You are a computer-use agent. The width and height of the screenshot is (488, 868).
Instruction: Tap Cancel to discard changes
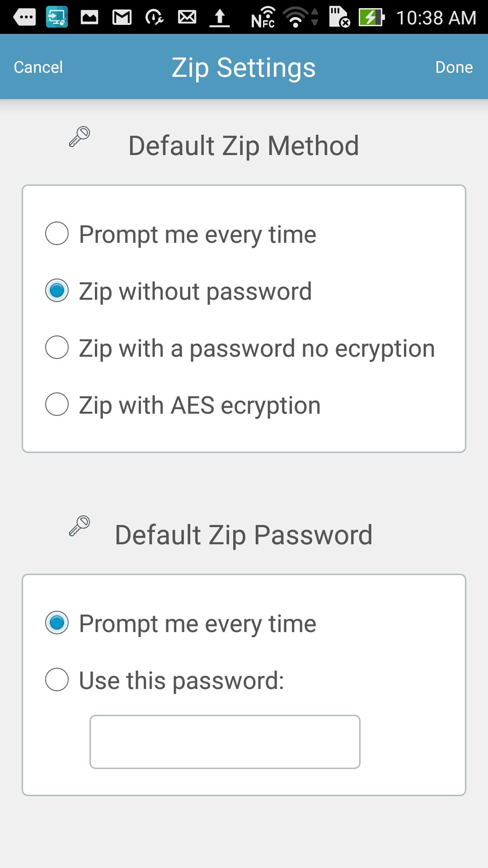pyautogui.click(x=38, y=66)
